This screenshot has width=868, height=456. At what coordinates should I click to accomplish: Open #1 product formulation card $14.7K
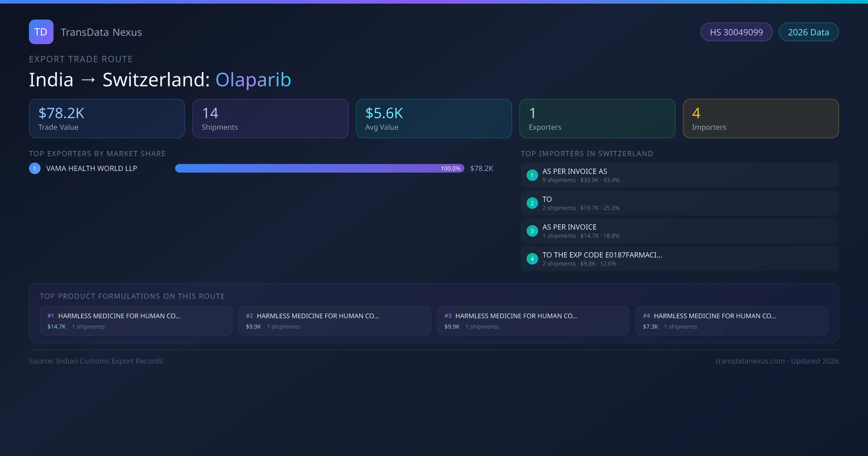click(136, 321)
